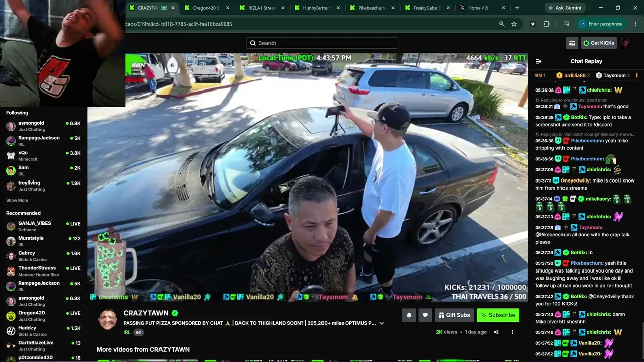The width and height of the screenshot is (644, 362).
Task: Click the Enter passphrase profile button
Action: 601,24
